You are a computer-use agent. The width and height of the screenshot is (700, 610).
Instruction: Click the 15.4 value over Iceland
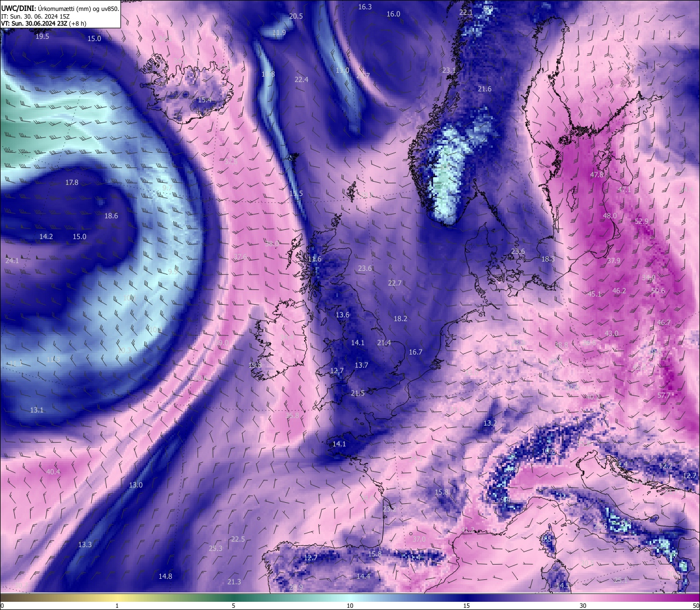[x=205, y=100]
